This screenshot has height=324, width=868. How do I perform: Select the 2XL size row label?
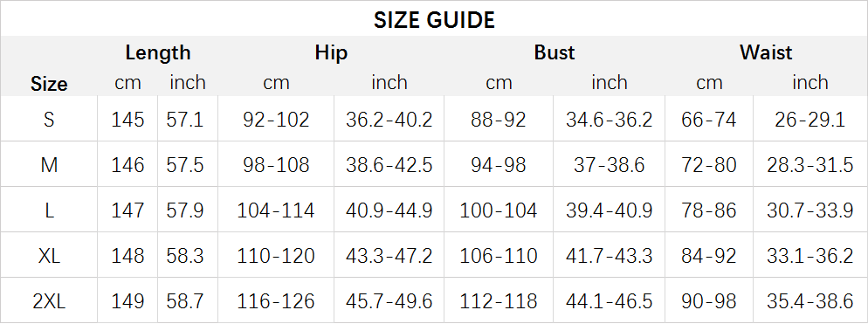point(49,301)
